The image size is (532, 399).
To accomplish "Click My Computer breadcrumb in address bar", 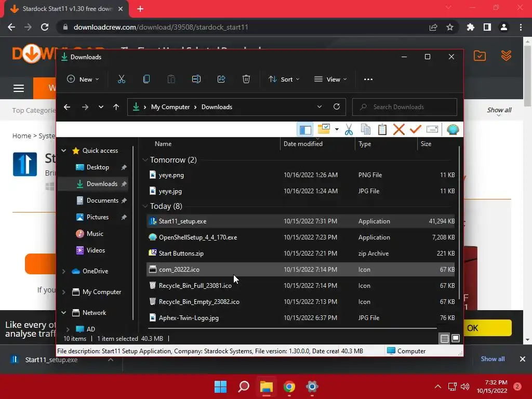I will pos(170,107).
